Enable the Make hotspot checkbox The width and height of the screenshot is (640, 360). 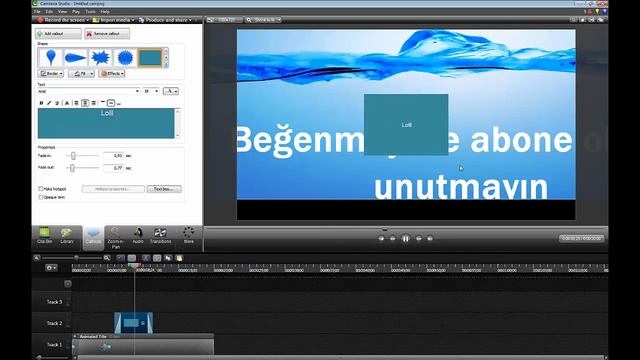(x=41, y=189)
